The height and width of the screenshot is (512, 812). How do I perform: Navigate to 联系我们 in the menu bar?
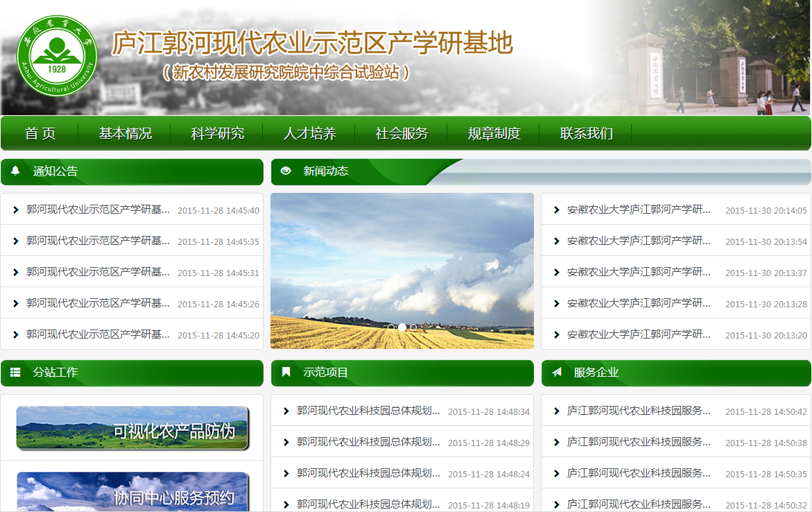587,133
